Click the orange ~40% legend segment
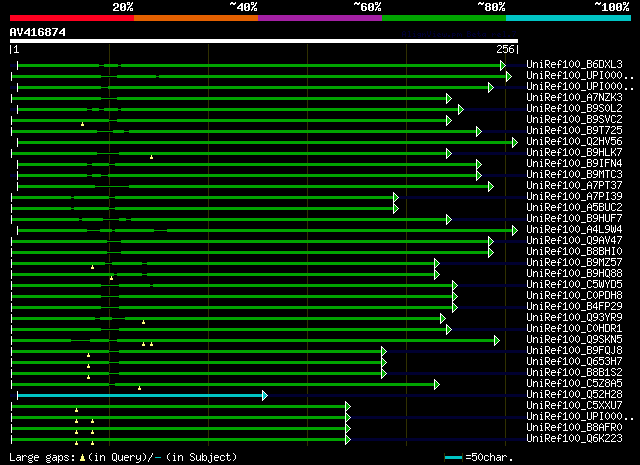640x465 pixels. (x=196, y=18)
